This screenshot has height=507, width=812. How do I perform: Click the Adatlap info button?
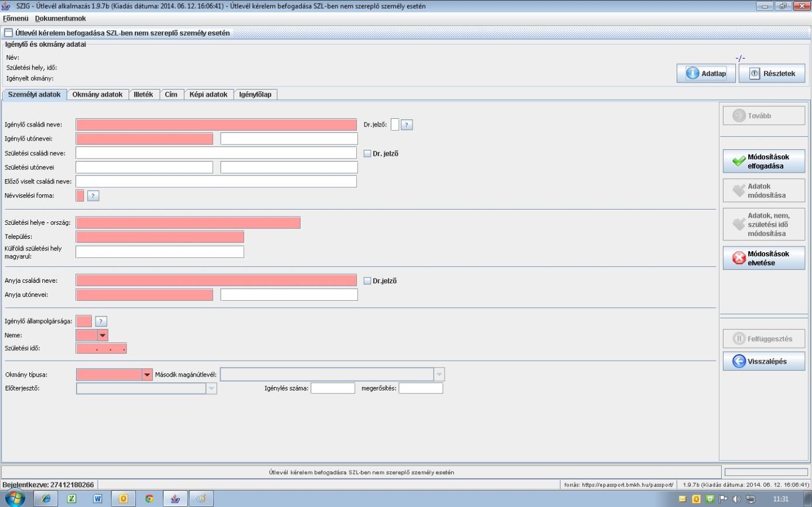706,74
